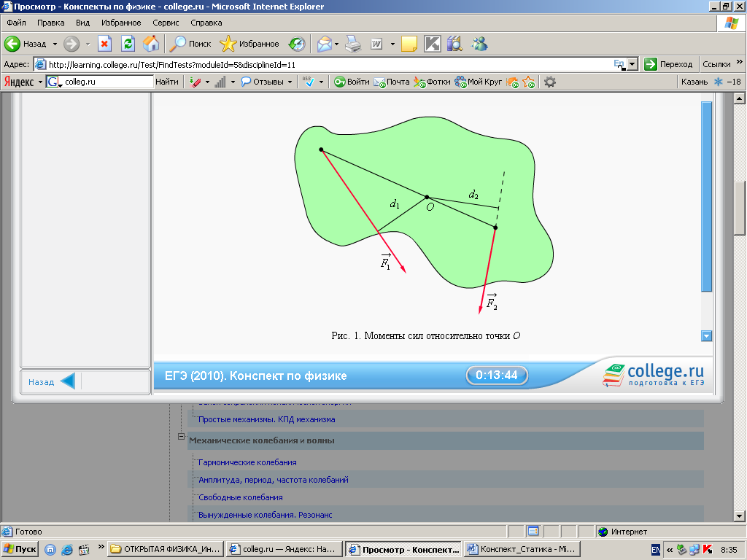This screenshot has width=747, height=560.
Task: Go back with the green Назад arrow
Action: tap(26, 44)
